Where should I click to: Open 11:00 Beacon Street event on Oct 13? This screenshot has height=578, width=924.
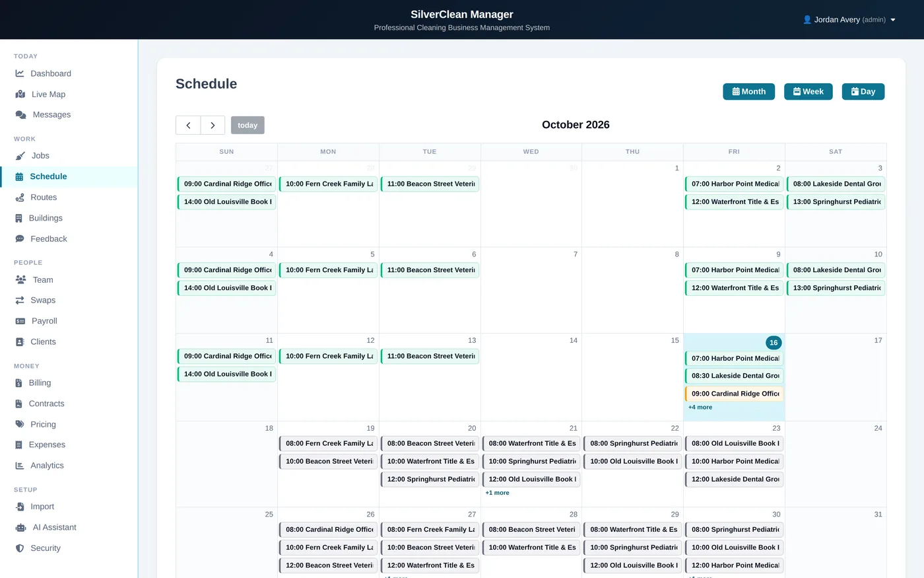pyautogui.click(x=430, y=356)
